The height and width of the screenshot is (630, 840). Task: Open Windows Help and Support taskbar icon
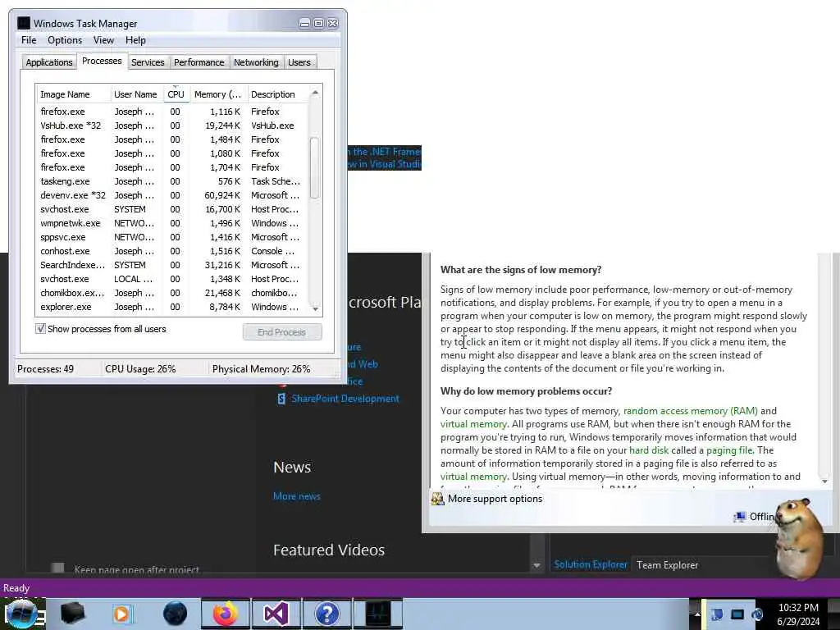[326, 614]
